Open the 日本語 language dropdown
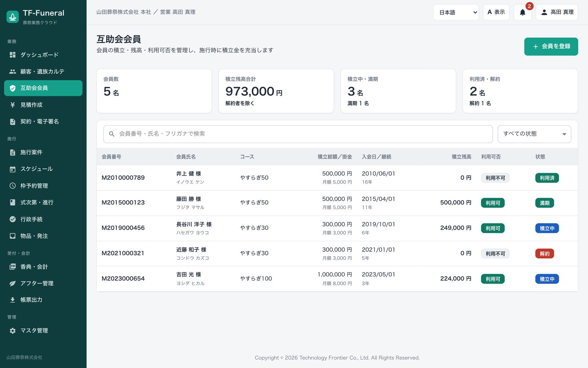Viewport: 588px width, 368px height. click(x=456, y=12)
